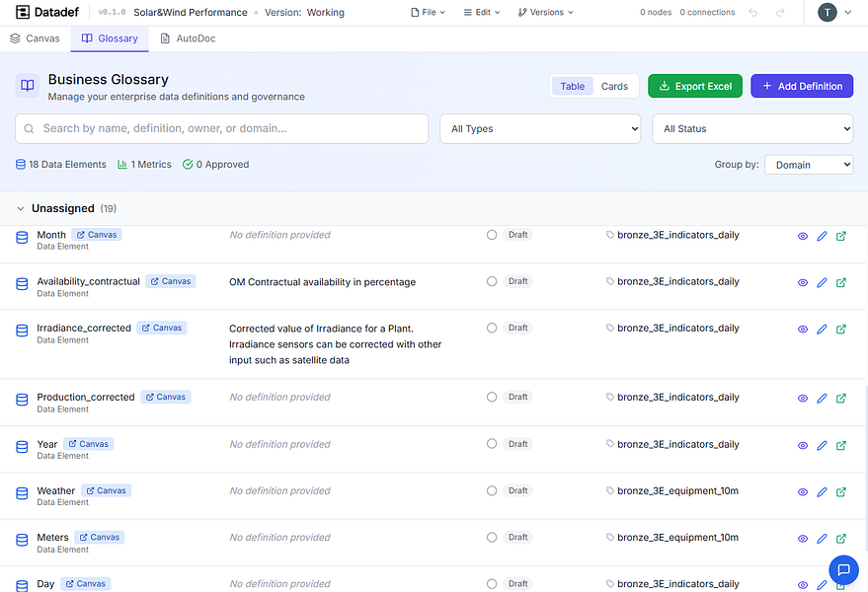Screen dimensions: 868x592
Task: Open the All Status filter dropdown
Action: (752, 129)
